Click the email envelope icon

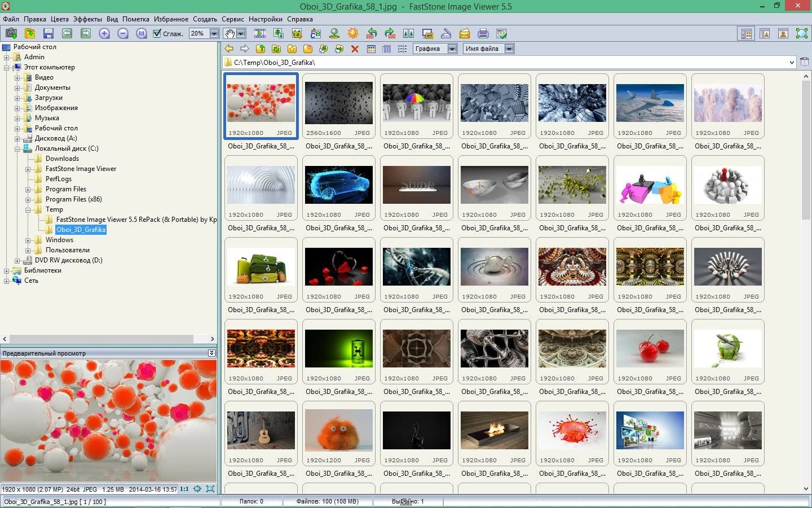(465, 33)
